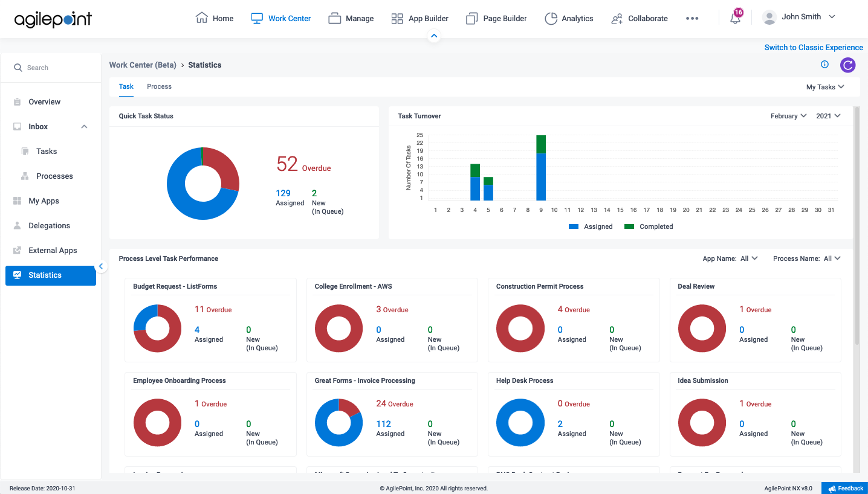868x494 pixels.
Task: Click the App Builder grid icon
Action: 397,19
